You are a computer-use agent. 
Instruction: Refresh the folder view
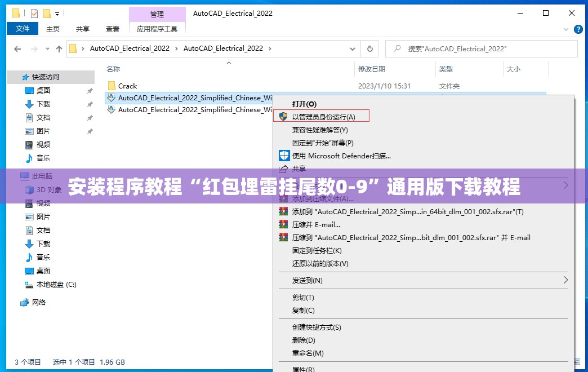tap(369, 49)
